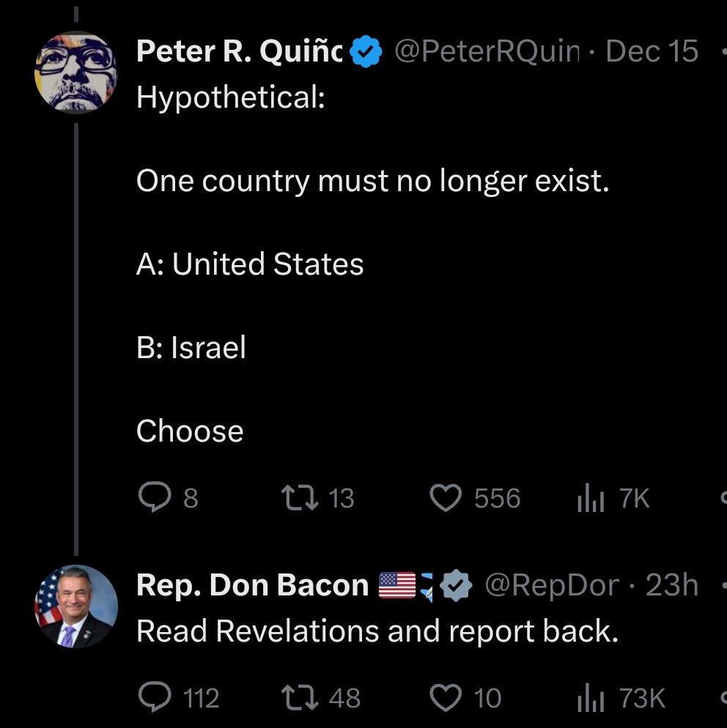Like Don Bacon's tweet with 10 likes

[x=446, y=697]
